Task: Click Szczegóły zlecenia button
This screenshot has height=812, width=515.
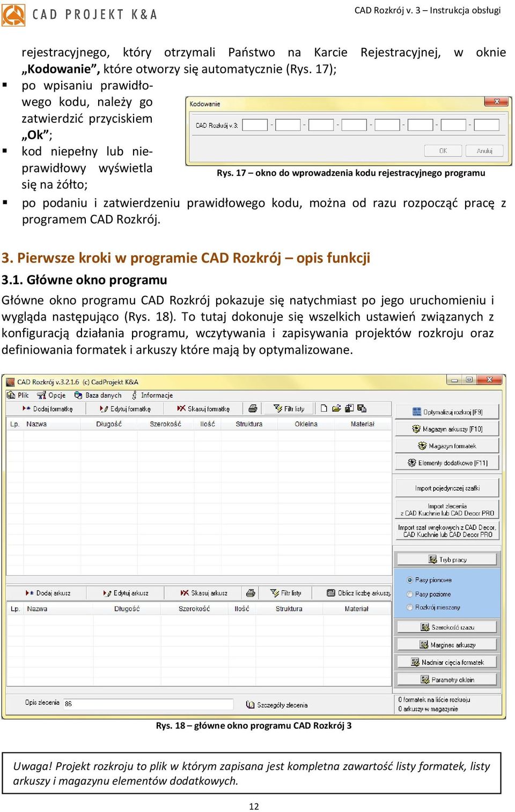Action: [x=277, y=705]
